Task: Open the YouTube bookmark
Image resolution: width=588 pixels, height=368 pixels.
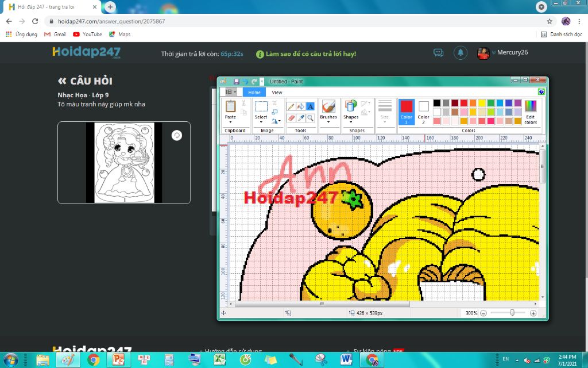Action: point(87,34)
